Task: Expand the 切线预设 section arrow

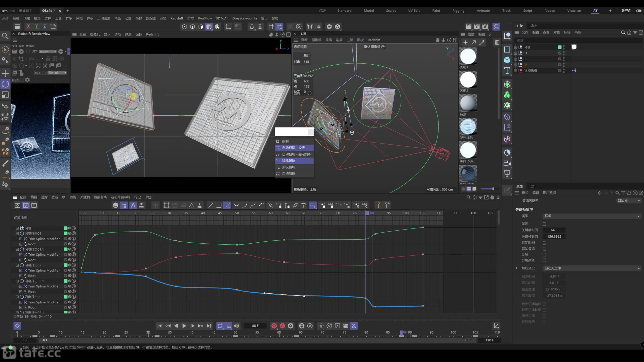Action: (x=517, y=268)
